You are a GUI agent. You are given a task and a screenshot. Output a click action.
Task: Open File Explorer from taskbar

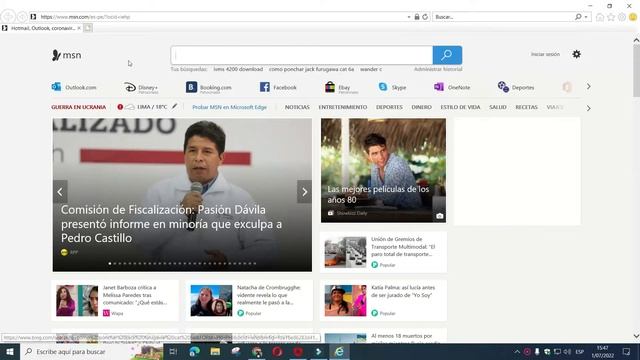coord(215,351)
